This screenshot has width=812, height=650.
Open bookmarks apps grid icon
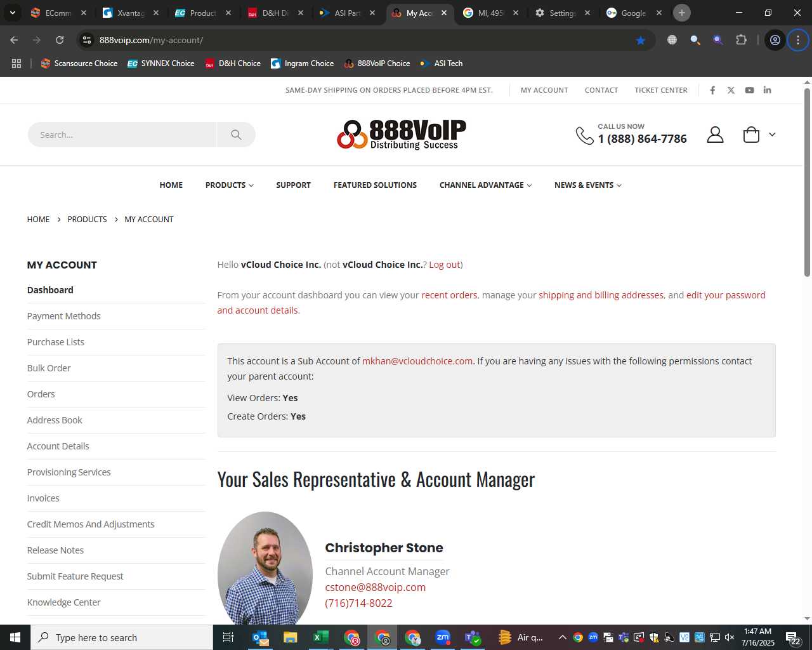click(16, 63)
